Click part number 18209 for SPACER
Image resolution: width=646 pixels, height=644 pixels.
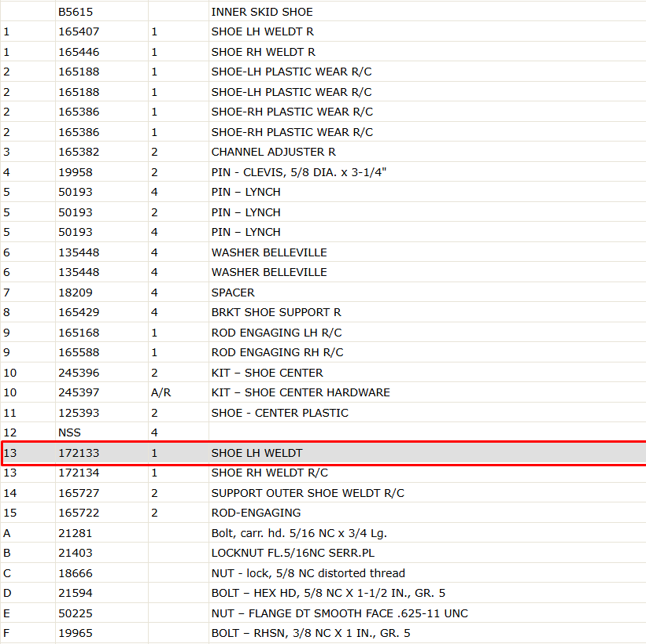point(76,293)
